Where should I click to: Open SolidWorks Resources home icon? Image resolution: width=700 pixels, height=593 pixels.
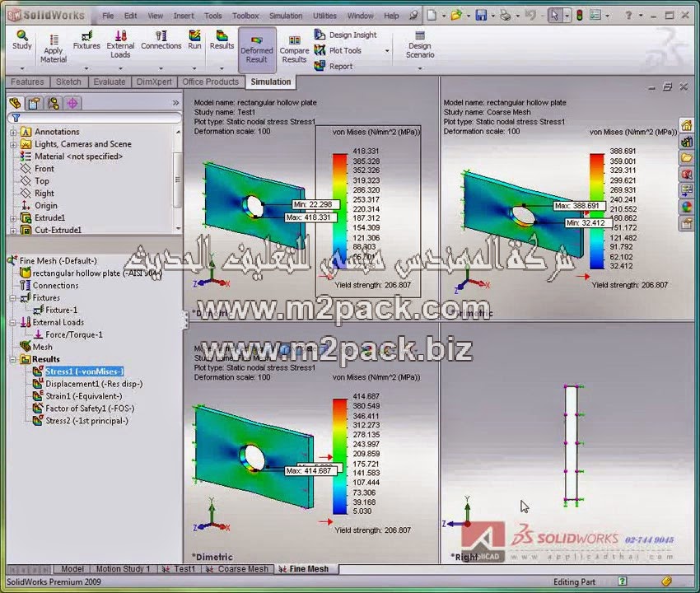coord(686,125)
